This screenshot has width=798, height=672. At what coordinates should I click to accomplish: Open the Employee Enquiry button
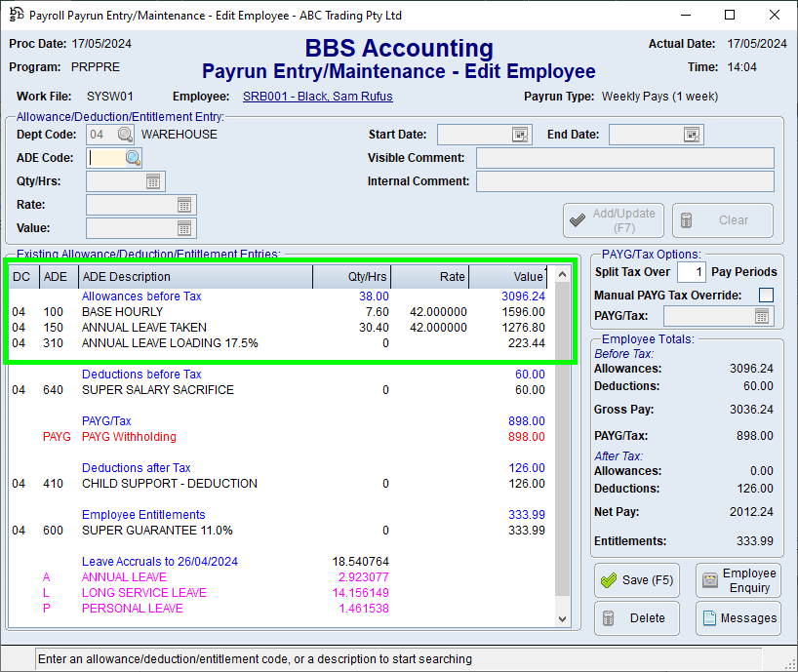pos(738,580)
